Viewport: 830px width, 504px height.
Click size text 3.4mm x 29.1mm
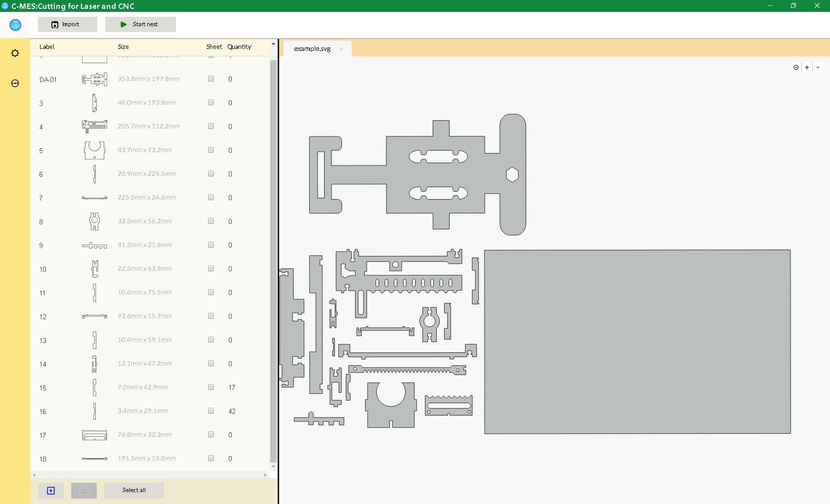(x=143, y=411)
